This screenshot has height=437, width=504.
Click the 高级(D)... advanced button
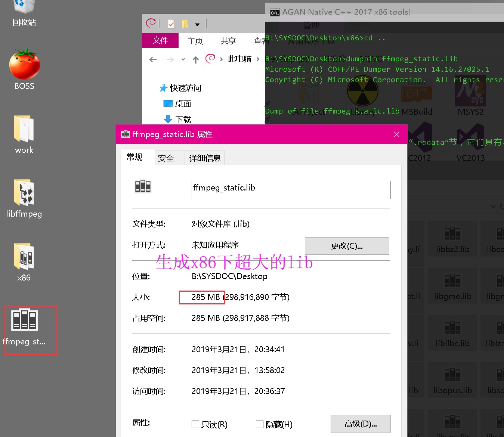(360, 424)
